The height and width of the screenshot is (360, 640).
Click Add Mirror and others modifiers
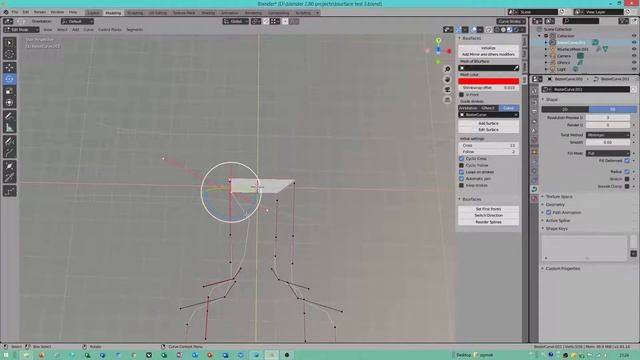[x=489, y=54]
